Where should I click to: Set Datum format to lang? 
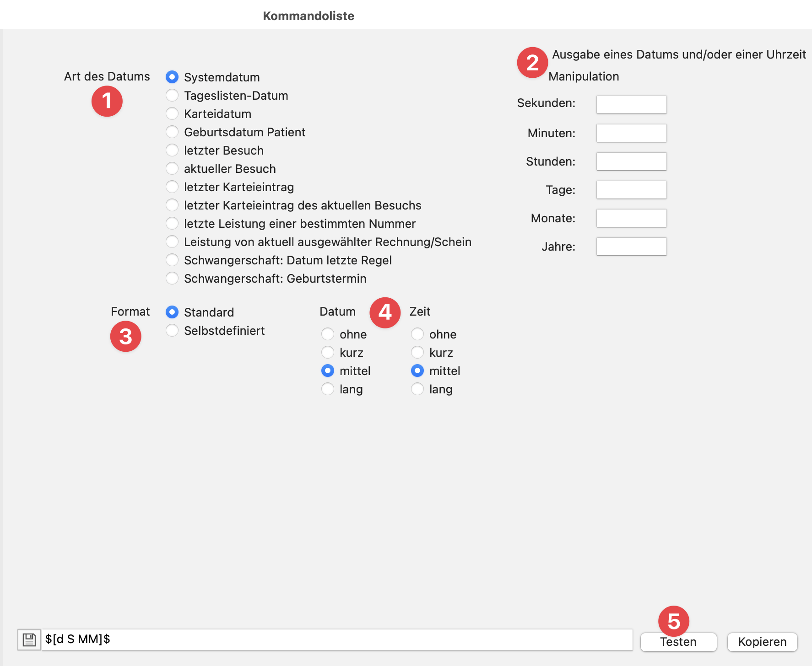tap(328, 389)
